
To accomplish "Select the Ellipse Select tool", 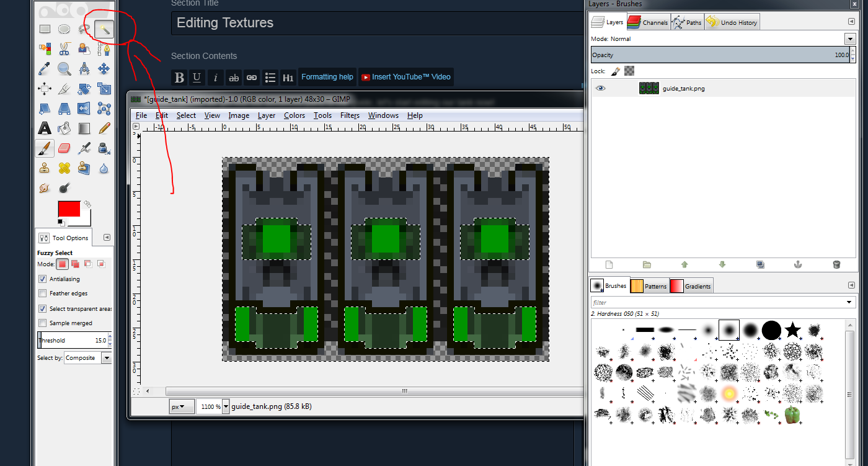I will pos(64,29).
